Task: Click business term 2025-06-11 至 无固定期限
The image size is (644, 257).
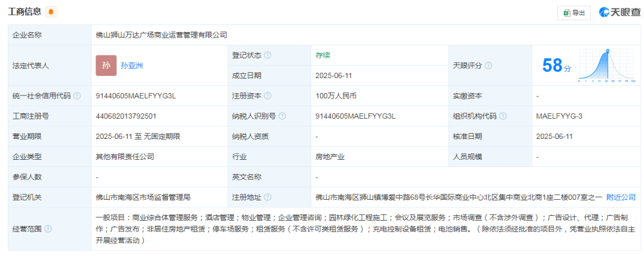Action: click(138, 137)
